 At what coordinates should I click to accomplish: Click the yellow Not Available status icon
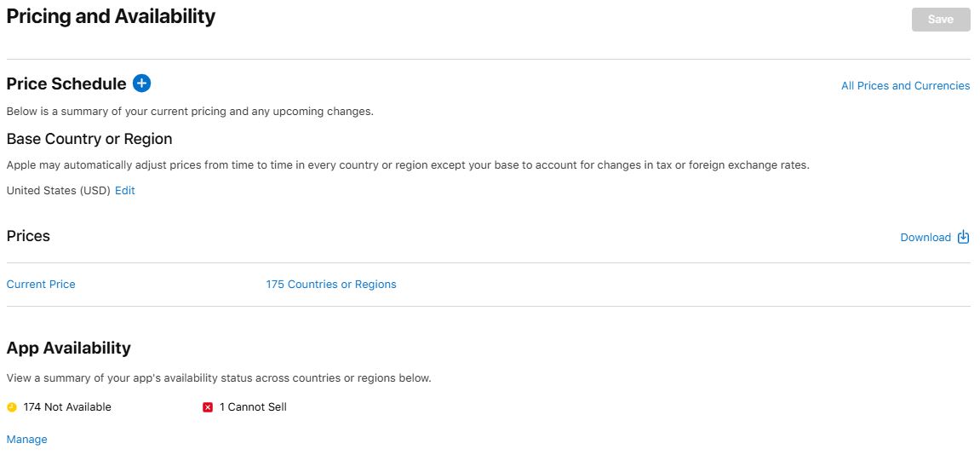click(x=12, y=407)
